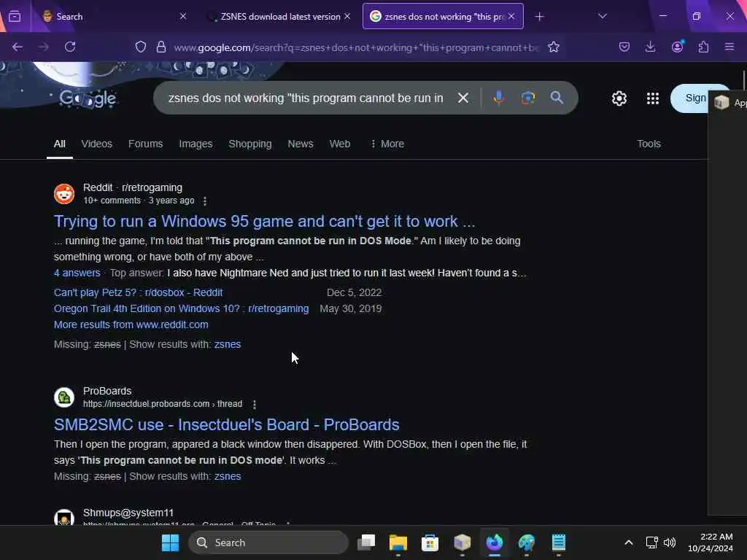This screenshot has height=560, width=747.
Task: Open 'SMB2SMC use - Insectduel's Board' result
Action: [226, 425]
